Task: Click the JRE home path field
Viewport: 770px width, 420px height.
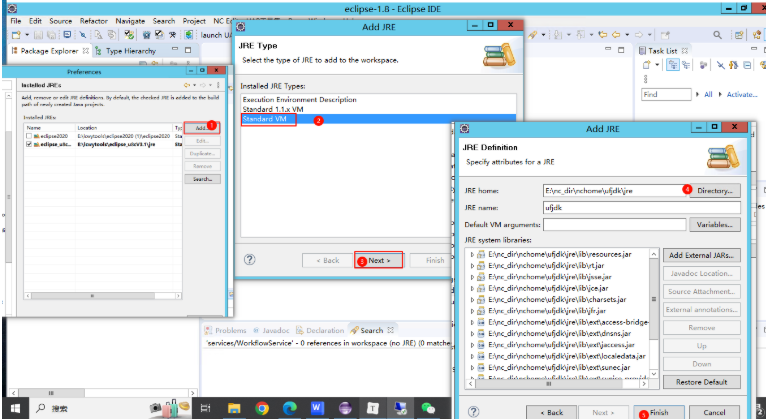Action: (614, 190)
